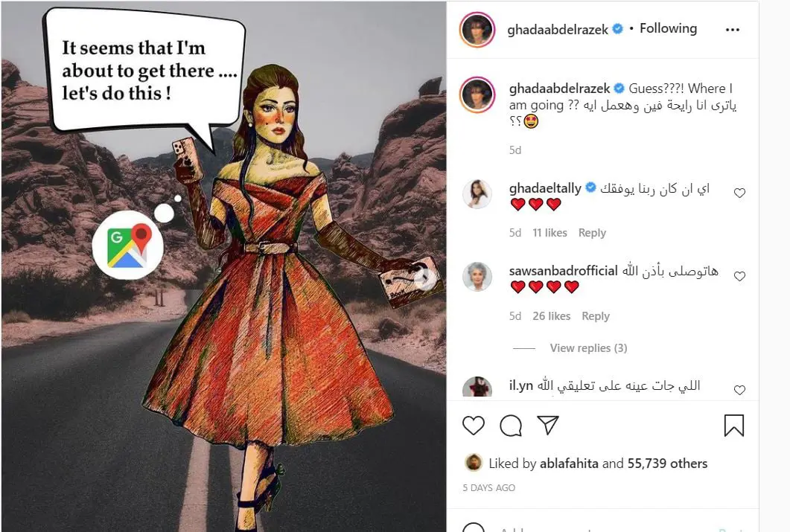The height and width of the screenshot is (532, 790).
Task: Click the Google Maps icon in the illustration
Action: tap(128, 246)
